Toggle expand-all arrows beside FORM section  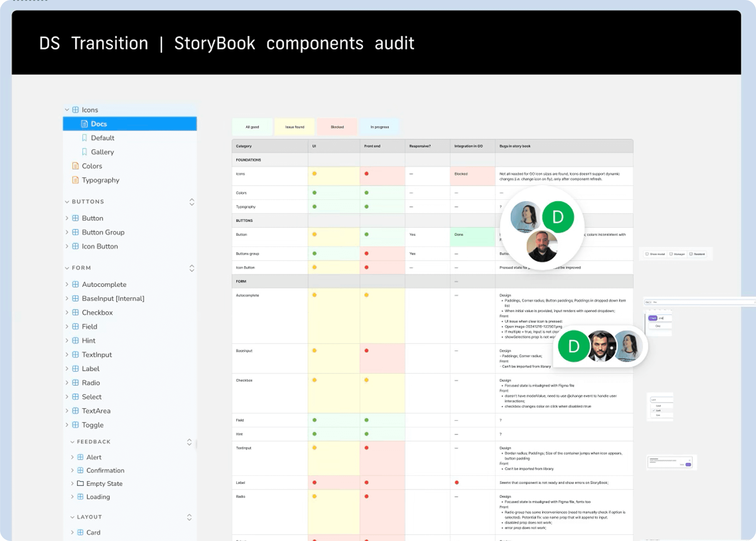pyautogui.click(x=192, y=268)
